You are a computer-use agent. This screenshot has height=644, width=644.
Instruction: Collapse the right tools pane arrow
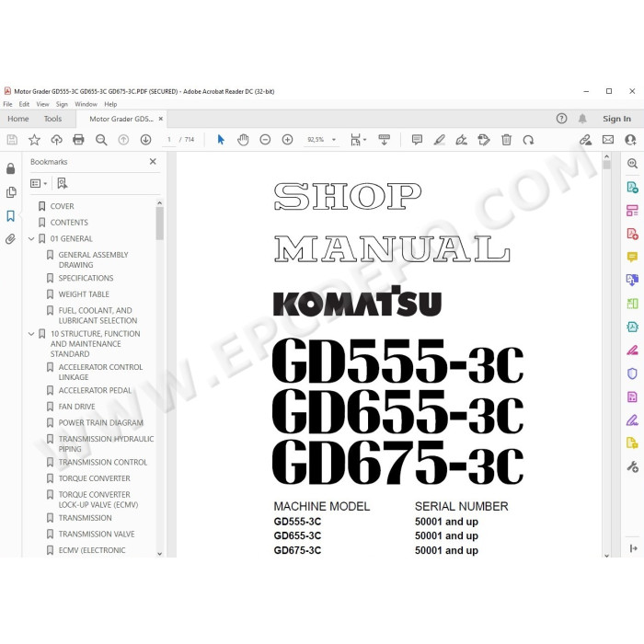pyautogui.click(x=633, y=548)
